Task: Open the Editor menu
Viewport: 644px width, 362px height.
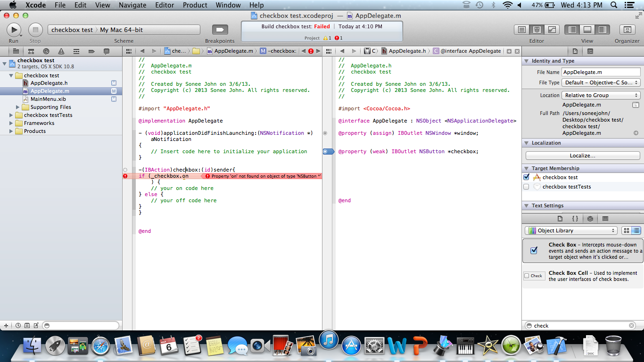Action: pos(165,5)
